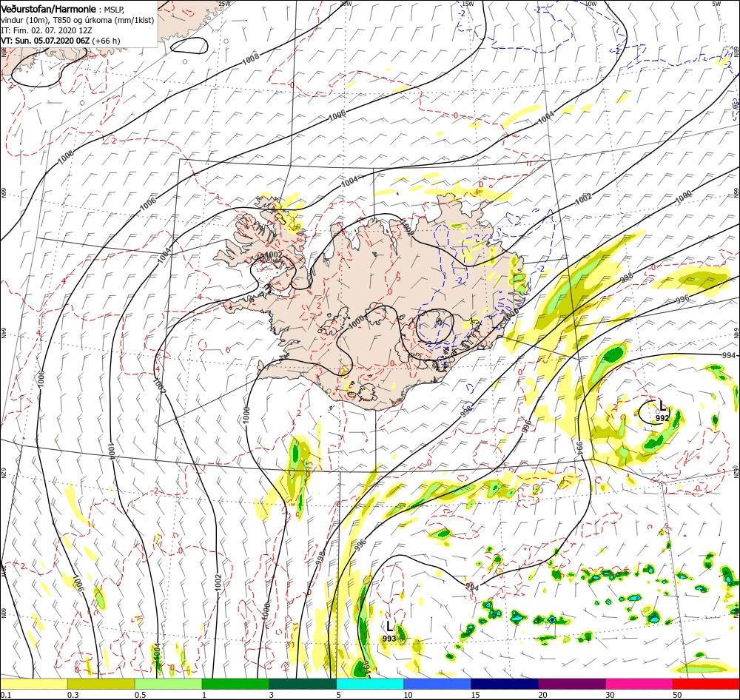The width and height of the screenshot is (740, 700).
Task: Click the 1008 isobar label near top center
Action: click(251, 59)
